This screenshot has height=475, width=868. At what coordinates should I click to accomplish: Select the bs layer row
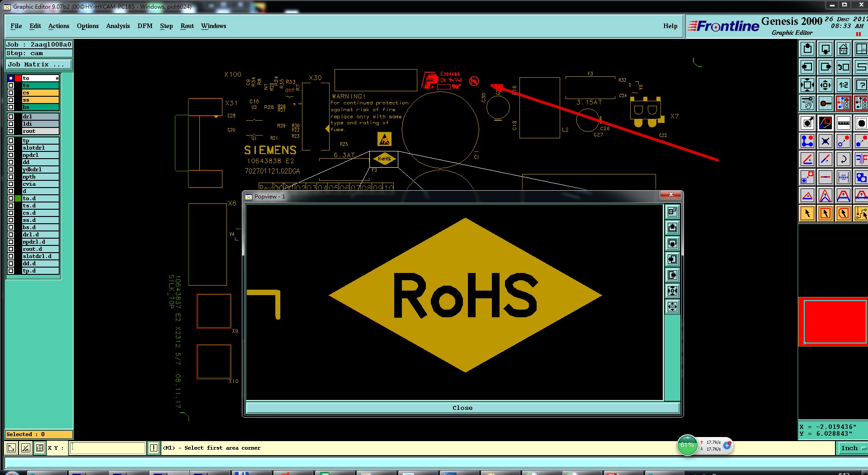click(x=40, y=107)
